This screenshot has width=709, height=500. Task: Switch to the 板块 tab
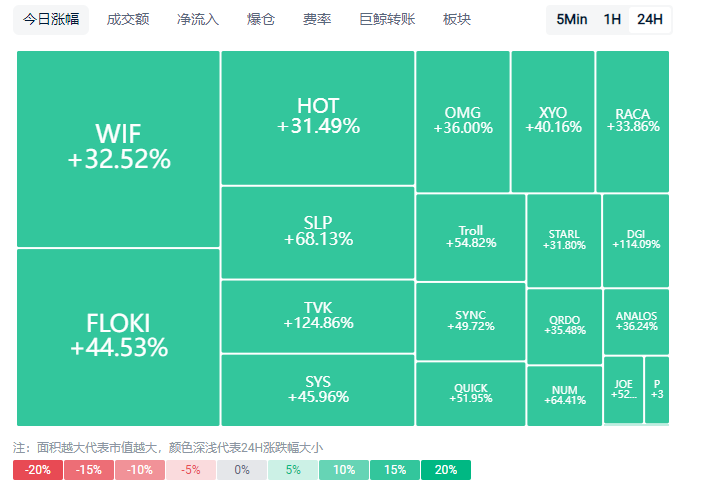(x=456, y=20)
